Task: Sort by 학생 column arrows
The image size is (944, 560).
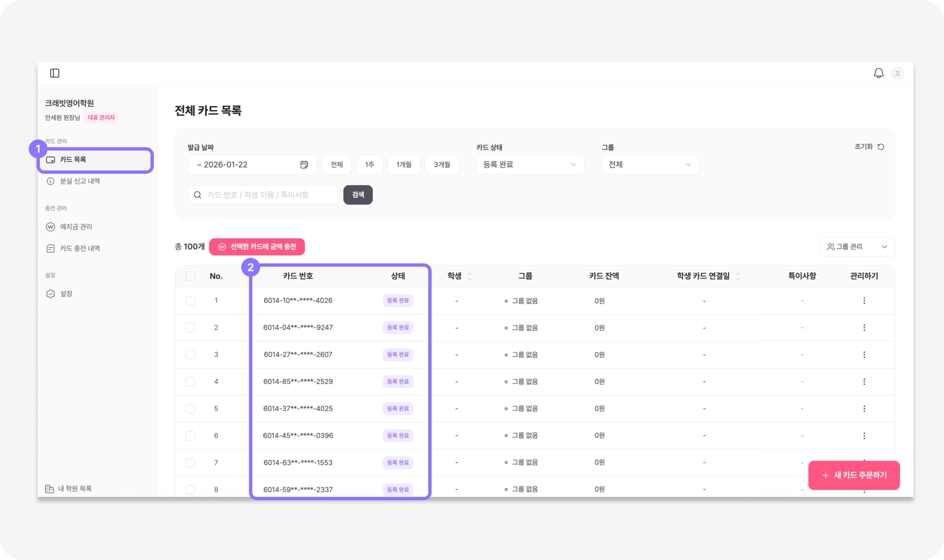Action: pos(470,276)
